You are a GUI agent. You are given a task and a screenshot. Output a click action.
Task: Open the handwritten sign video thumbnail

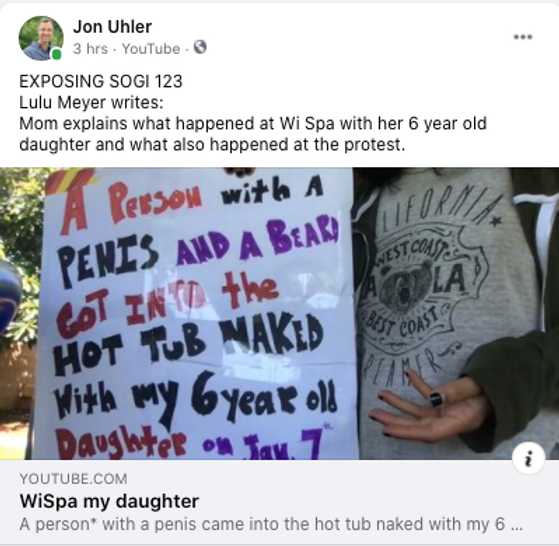click(280, 313)
